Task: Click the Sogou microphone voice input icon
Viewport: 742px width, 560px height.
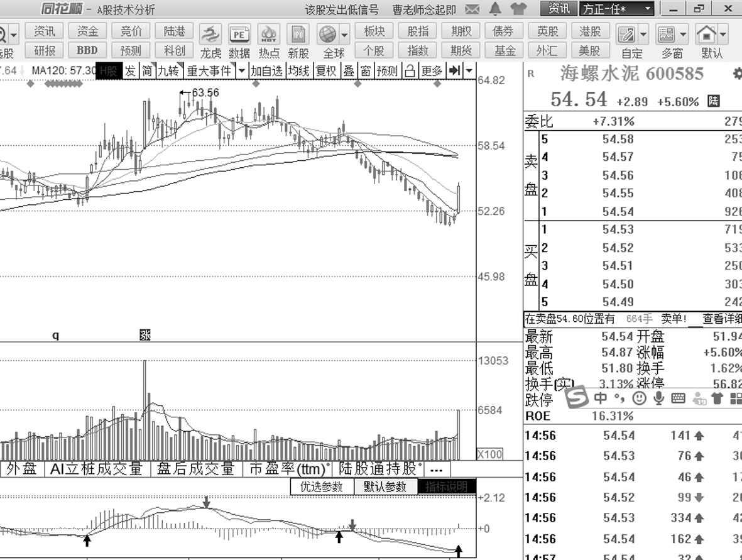Action: 658,398
